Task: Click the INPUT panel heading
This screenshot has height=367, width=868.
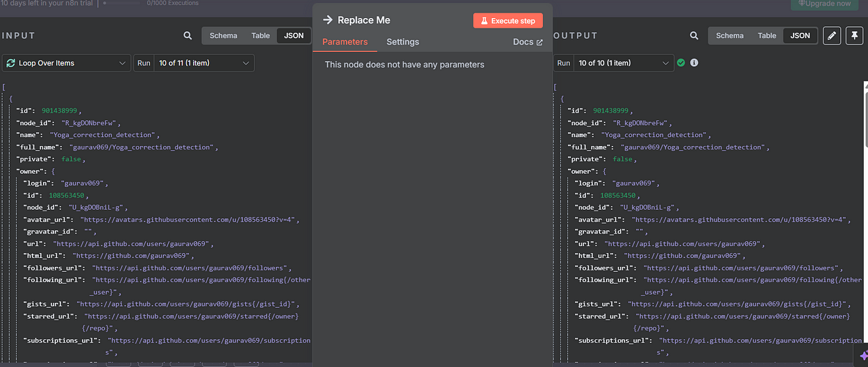Action: tap(18, 35)
